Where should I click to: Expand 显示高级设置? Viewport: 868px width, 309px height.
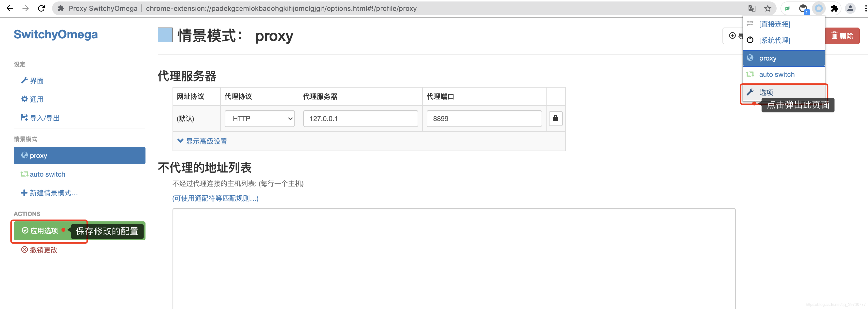tap(202, 141)
